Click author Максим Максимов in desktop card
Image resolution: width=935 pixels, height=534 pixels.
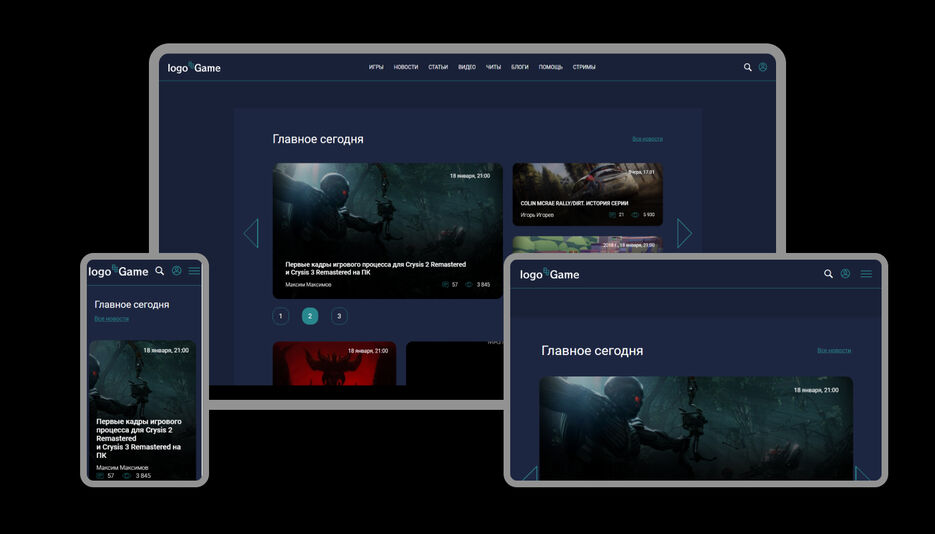308,285
